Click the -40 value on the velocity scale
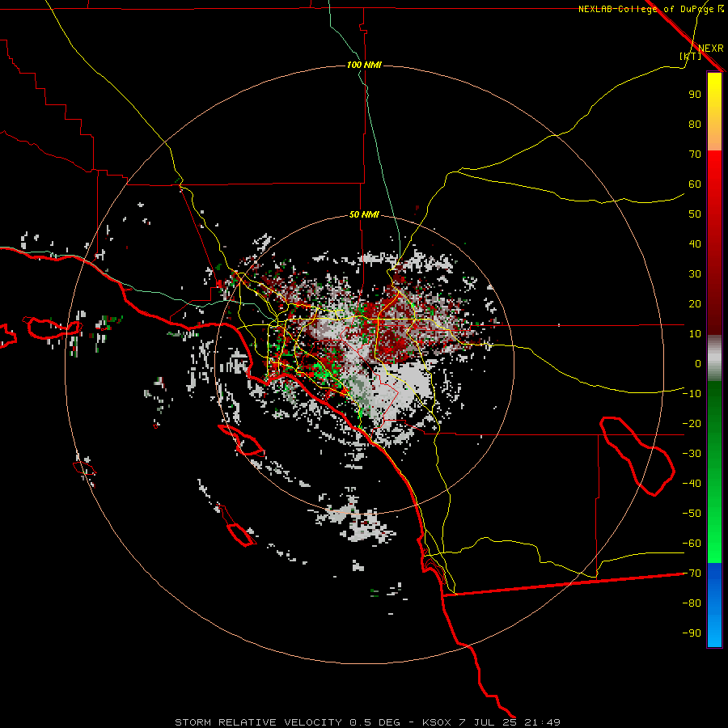This screenshot has width=728, height=728. (x=692, y=484)
